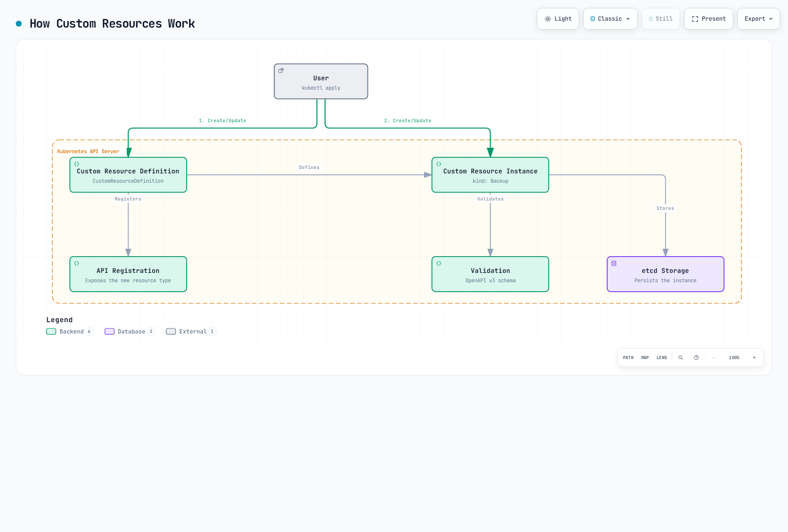Click code icon on Custom Resource Instance node

point(439,164)
